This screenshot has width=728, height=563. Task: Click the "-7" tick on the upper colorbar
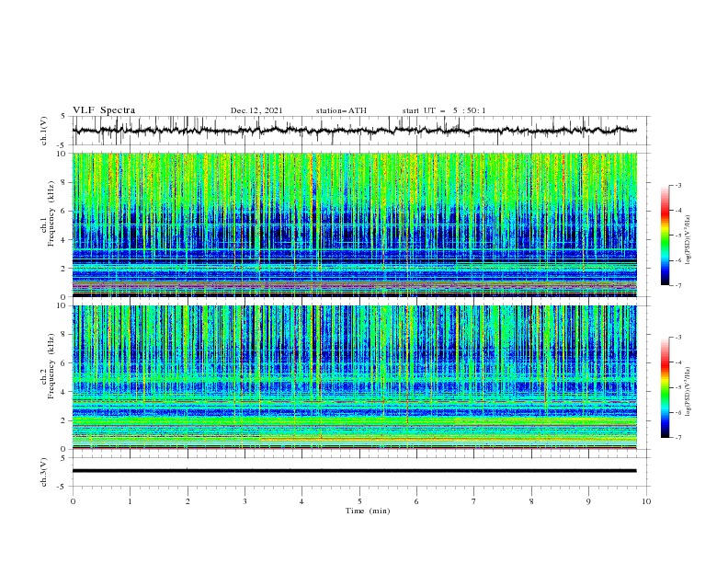click(677, 285)
